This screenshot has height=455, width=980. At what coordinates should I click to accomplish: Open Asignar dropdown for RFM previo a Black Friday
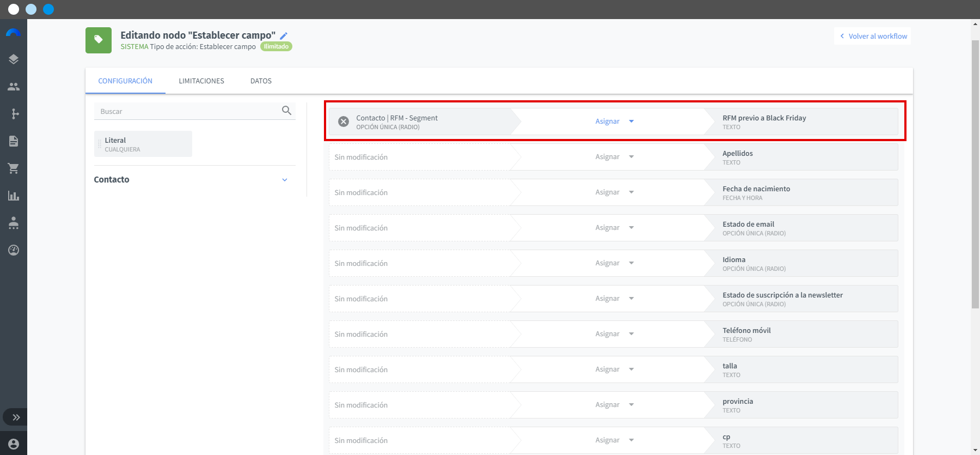[x=614, y=122]
